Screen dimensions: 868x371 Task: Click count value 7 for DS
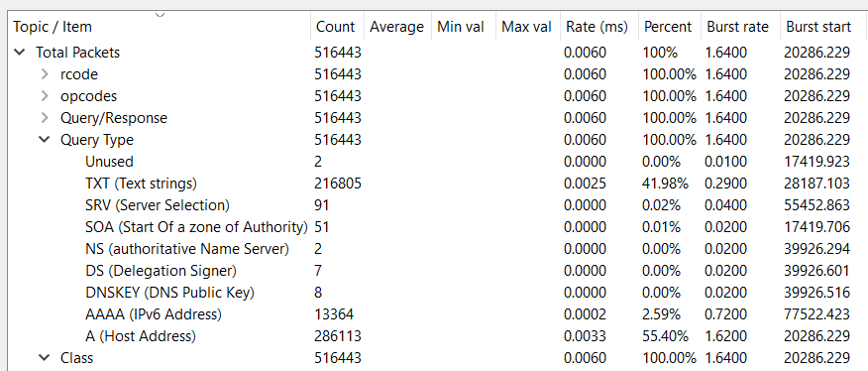[x=318, y=271]
